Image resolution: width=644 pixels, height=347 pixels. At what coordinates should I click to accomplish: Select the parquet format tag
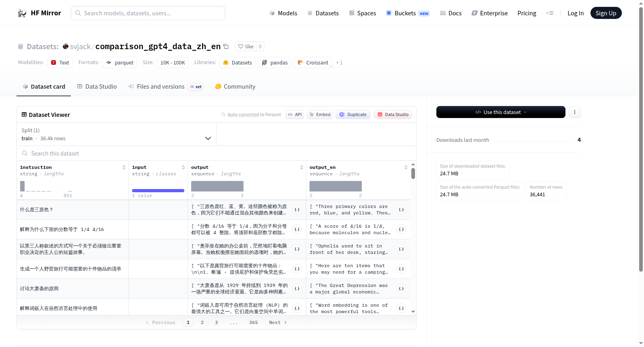120,62
